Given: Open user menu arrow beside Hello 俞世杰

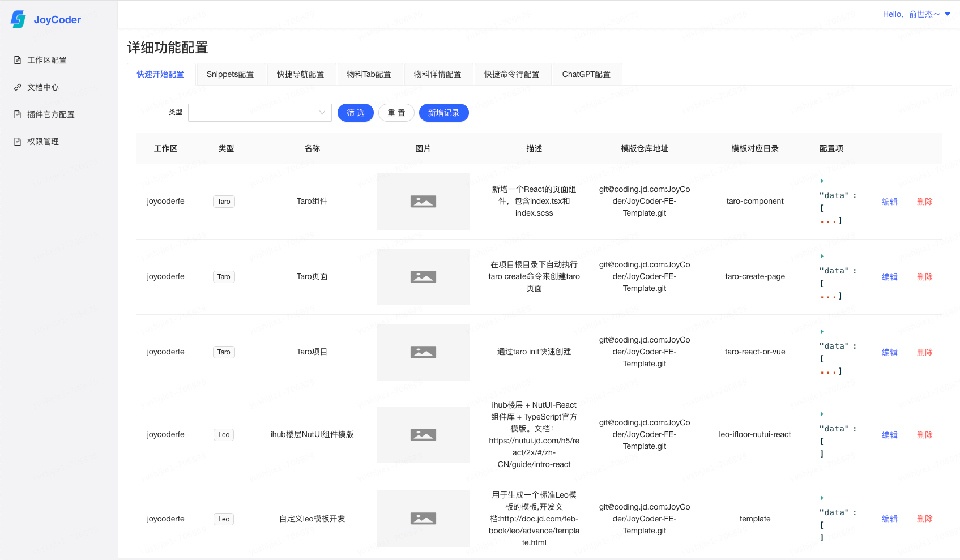Looking at the screenshot, I should coord(948,14).
